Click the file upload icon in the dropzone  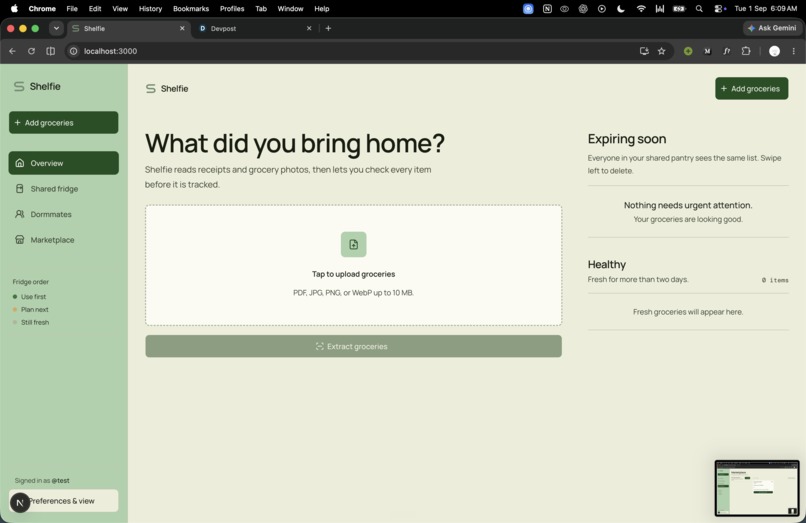(x=354, y=244)
